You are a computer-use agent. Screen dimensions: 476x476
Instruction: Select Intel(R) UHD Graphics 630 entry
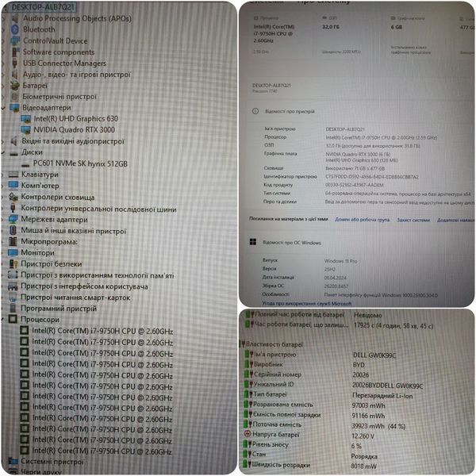(76, 119)
